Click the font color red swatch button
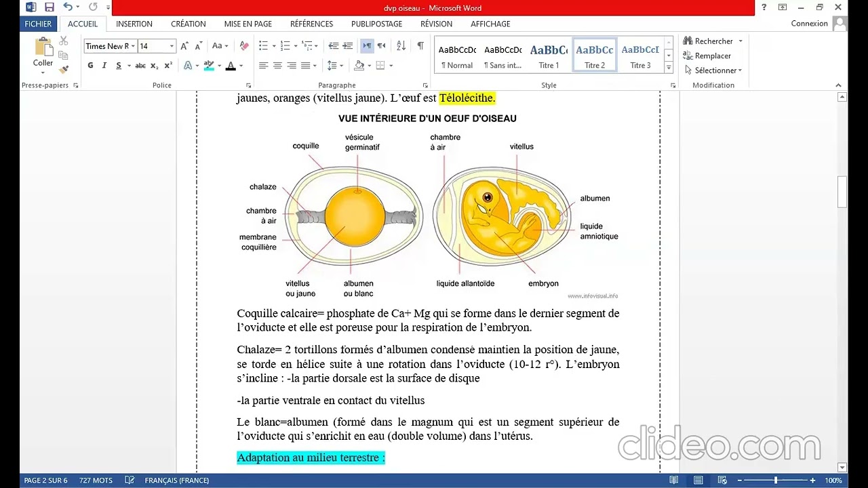Image resolution: width=868 pixels, height=488 pixels. point(231,66)
